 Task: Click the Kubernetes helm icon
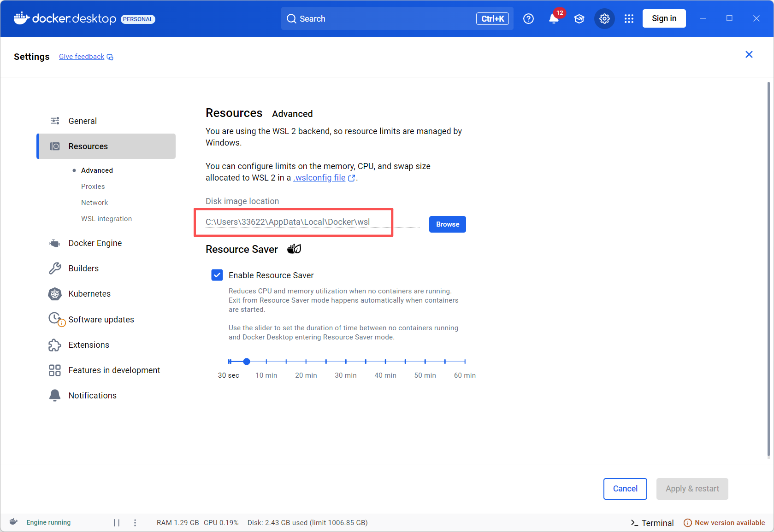coord(55,294)
